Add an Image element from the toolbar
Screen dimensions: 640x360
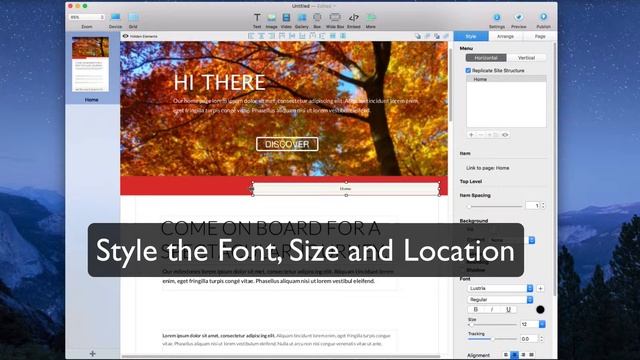[271, 20]
